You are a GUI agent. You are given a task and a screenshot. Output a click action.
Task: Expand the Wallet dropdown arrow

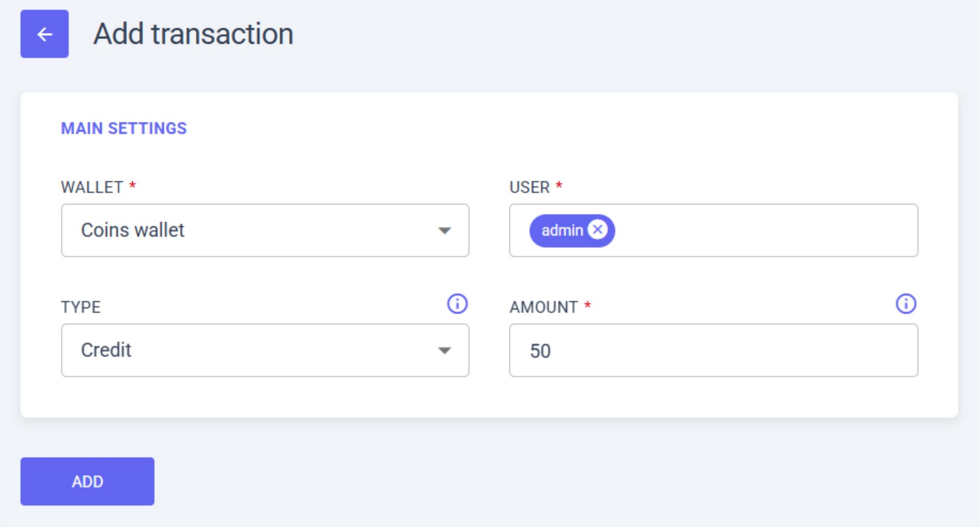[445, 231]
